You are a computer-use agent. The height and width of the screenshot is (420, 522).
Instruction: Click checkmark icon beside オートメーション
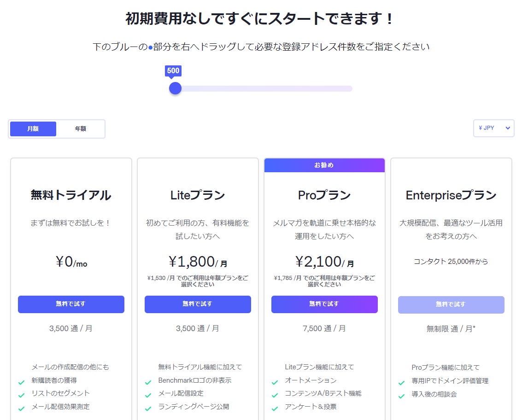[275, 382]
